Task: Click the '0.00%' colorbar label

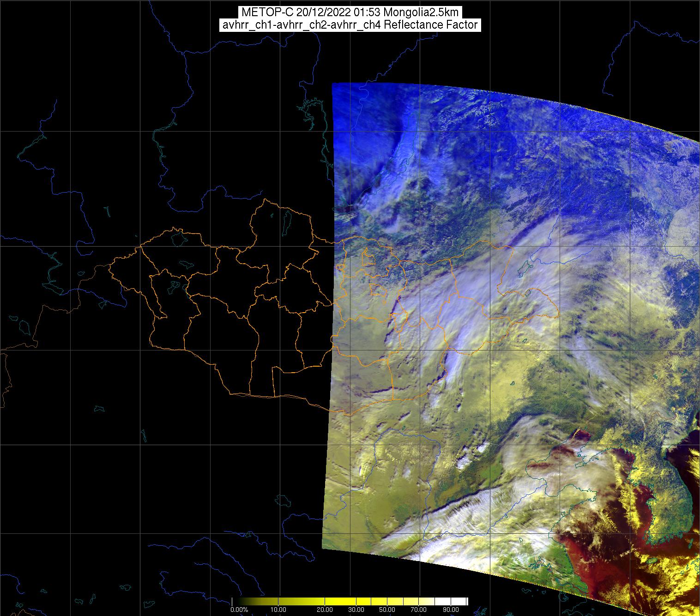Action: [x=240, y=610]
